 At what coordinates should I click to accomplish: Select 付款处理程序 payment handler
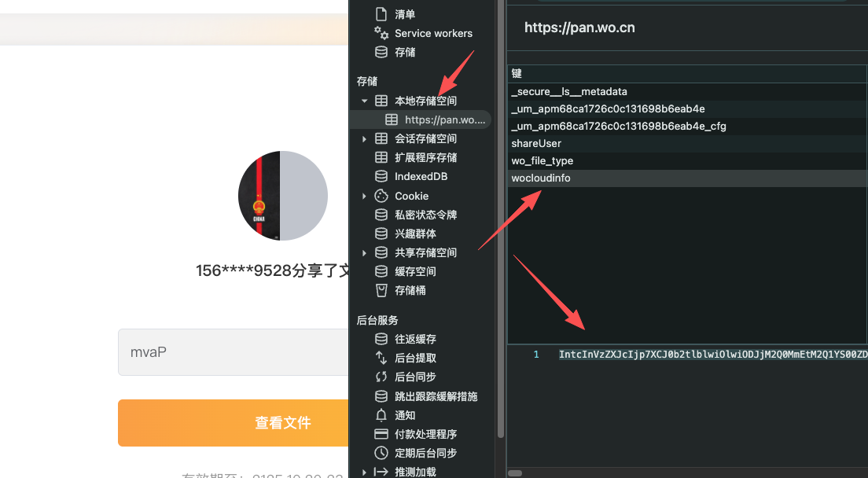pos(425,434)
